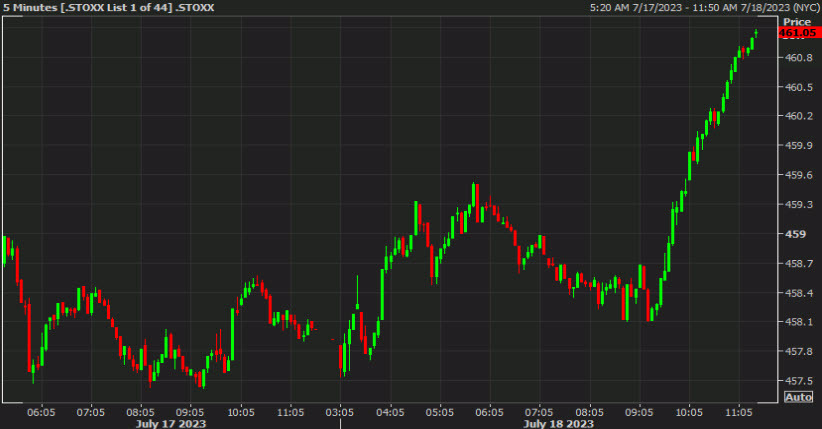This screenshot has width=822, height=429.
Task: Click the Auto scale button
Action: [798, 397]
